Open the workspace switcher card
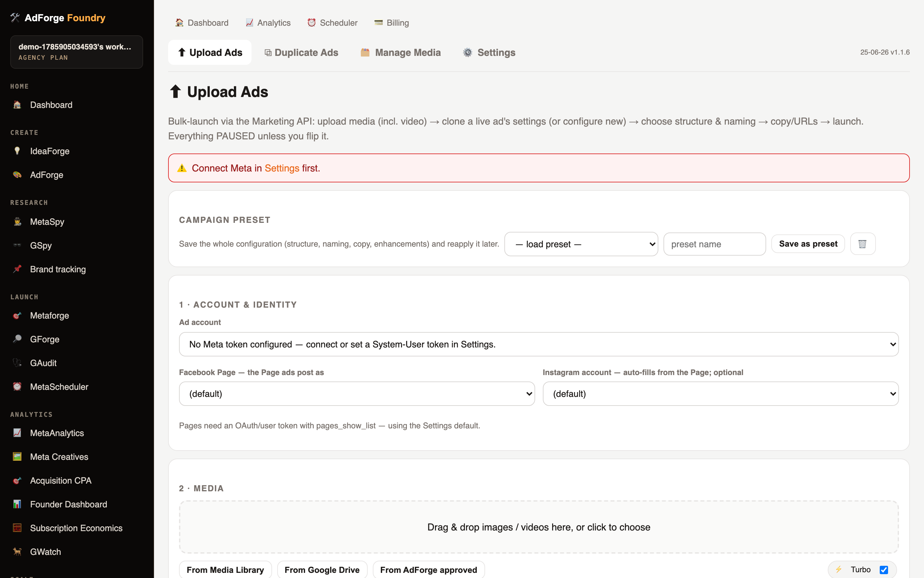This screenshot has height=578, width=924. coord(76,52)
